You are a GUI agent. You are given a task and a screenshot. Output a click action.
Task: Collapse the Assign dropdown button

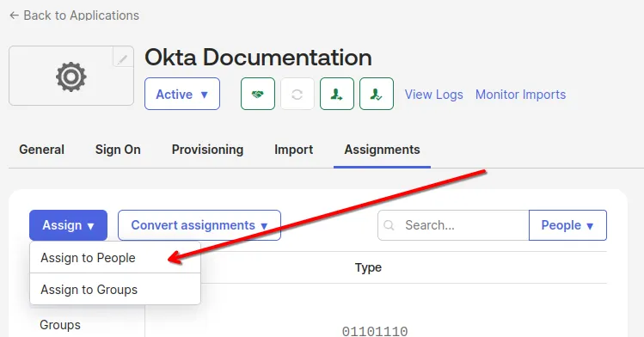(x=68, y=225)
